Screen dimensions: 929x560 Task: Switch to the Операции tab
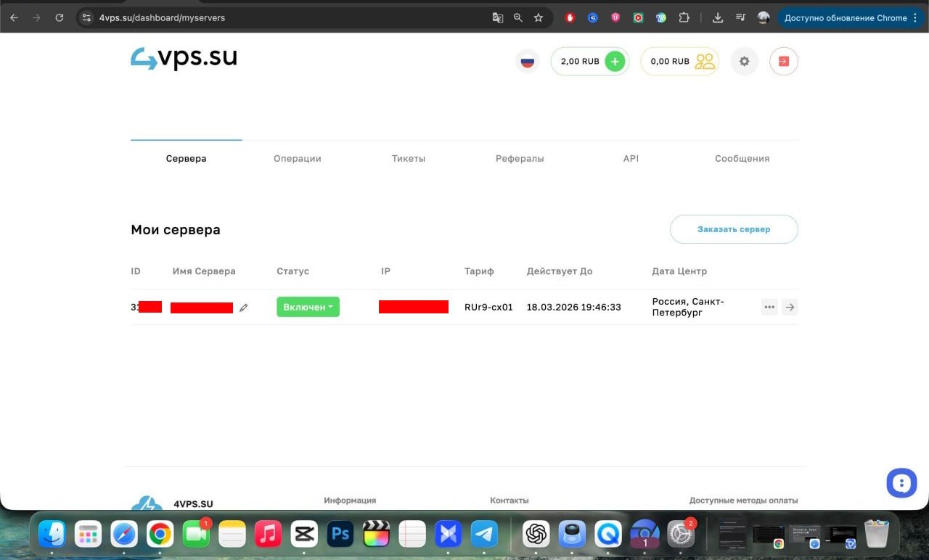pos(298,158)
